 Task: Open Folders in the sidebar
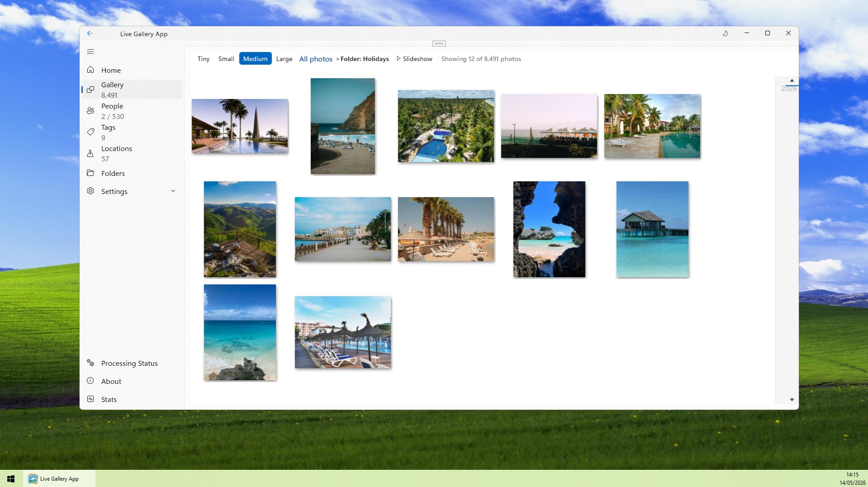(132, 173)
